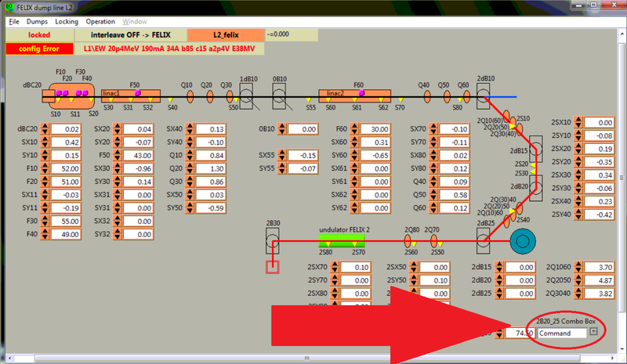The width and height of the screenshot is (627, 364).
Task: Click the red square dump below 2B30
Action: point(272,268)
